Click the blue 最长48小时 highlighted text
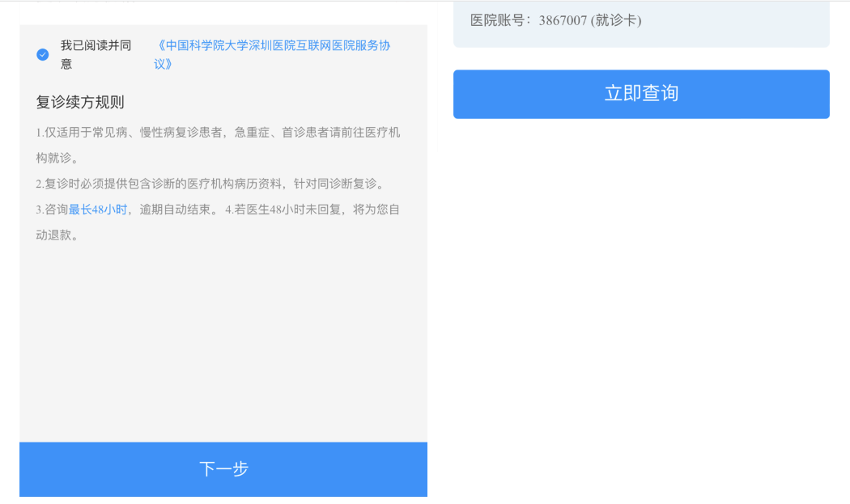Image resolution: width=850 pixels, height=504 pixels. [98, 210]
